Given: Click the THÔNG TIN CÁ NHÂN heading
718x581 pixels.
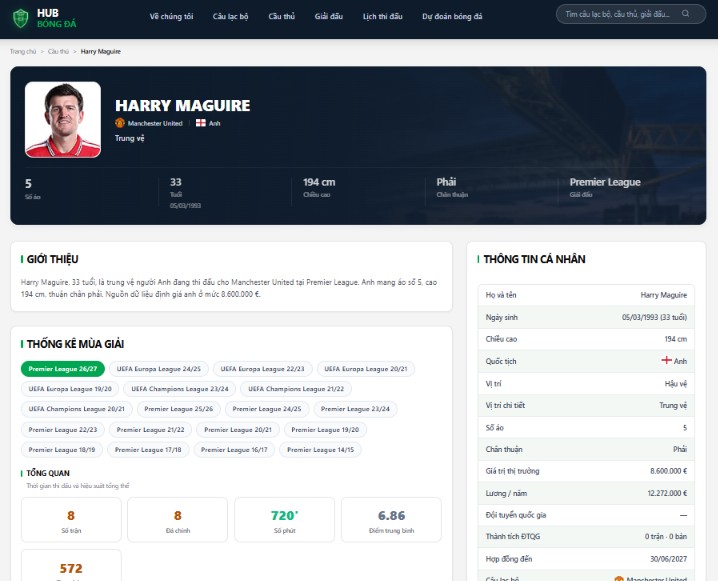Looking at the screenshot, I should pos(534,259).
